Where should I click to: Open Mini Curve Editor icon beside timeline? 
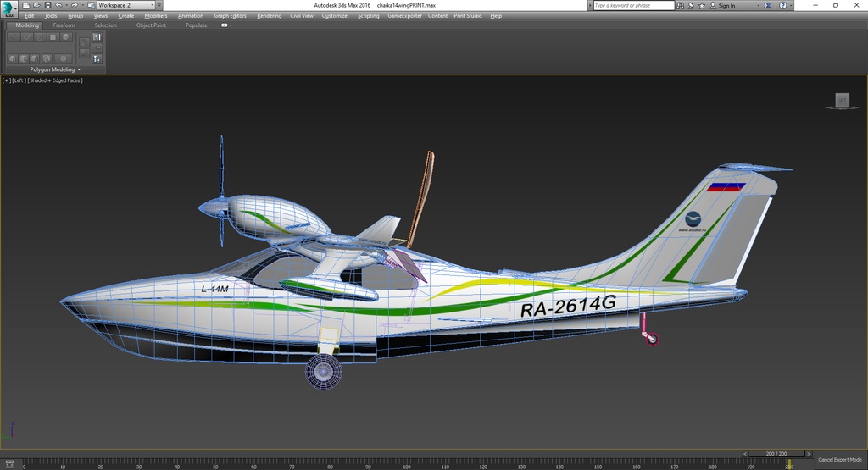9,464
